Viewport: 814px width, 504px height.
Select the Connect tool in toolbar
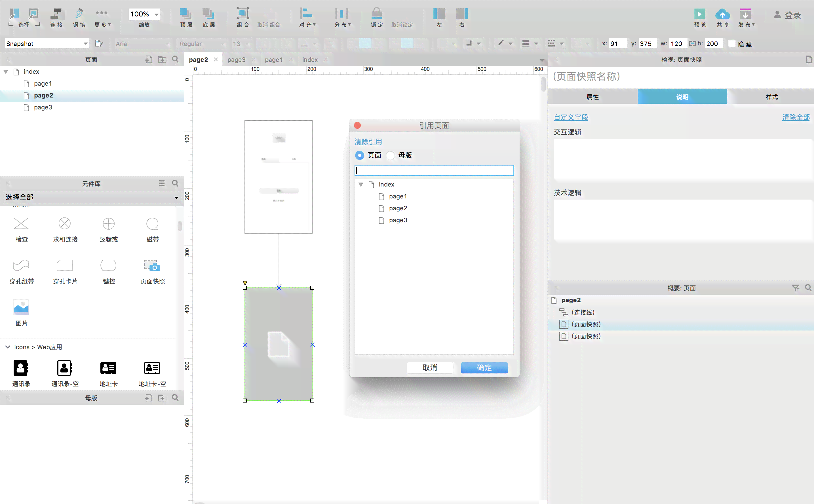click(x=56, y=18)
